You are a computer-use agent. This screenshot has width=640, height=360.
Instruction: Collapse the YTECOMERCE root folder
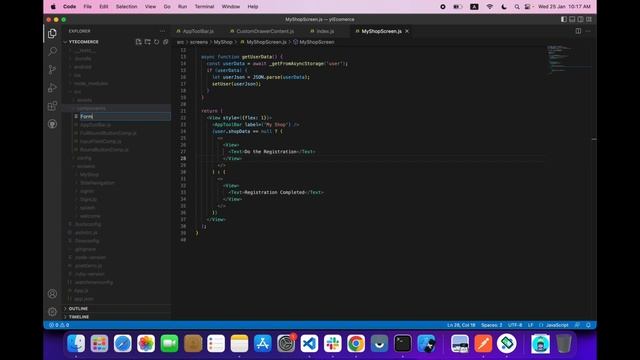click(x=83, y=42)
